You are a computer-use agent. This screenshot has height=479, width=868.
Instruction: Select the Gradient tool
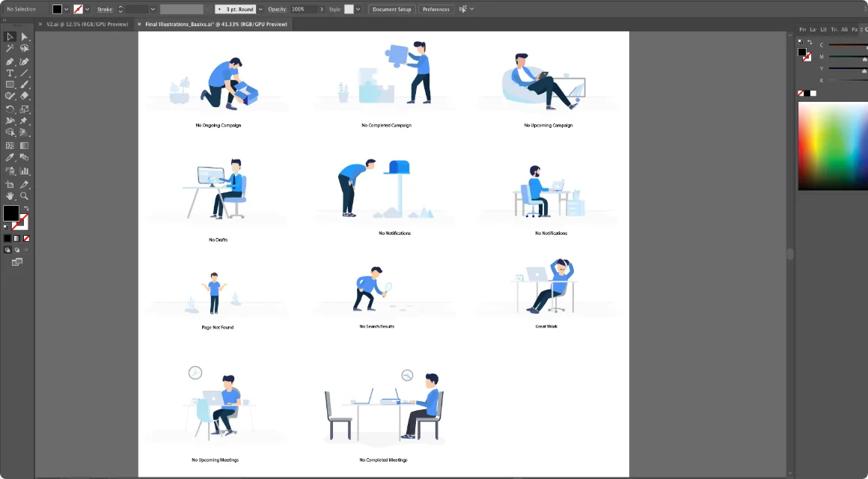pos(25,146)
